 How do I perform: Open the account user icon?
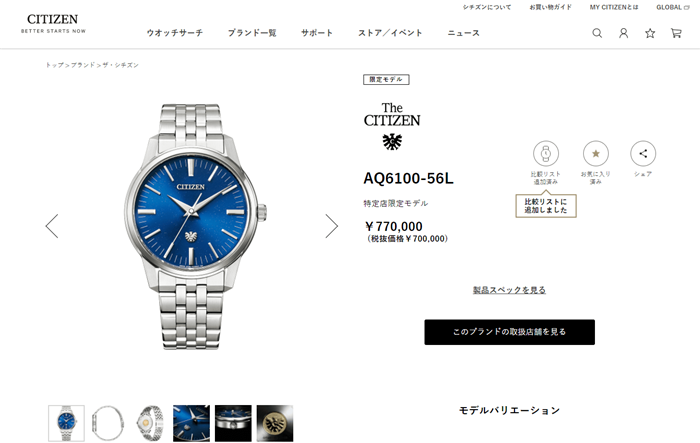pyautogui.click(x=623, y=33)
